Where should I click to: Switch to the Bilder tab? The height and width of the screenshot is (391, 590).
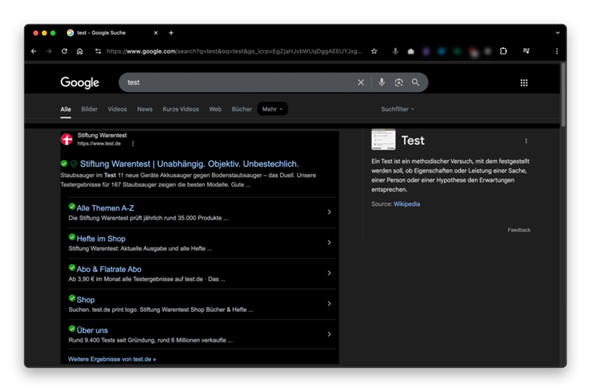89,109
